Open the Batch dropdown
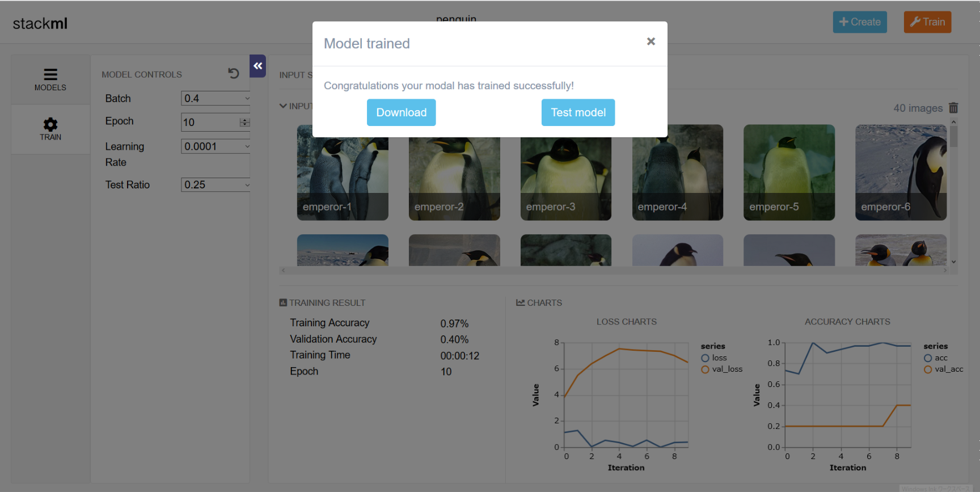This screenshot has width=980, height=492. tap(216, 98)
